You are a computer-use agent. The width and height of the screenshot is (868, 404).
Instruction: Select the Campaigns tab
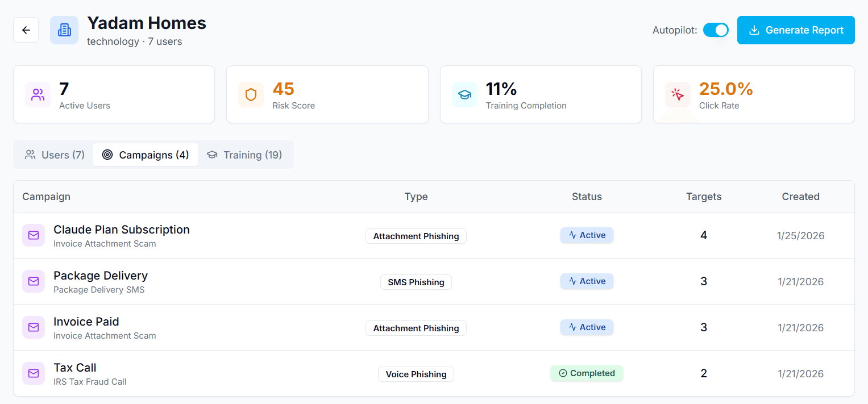(x=146, y=154)
